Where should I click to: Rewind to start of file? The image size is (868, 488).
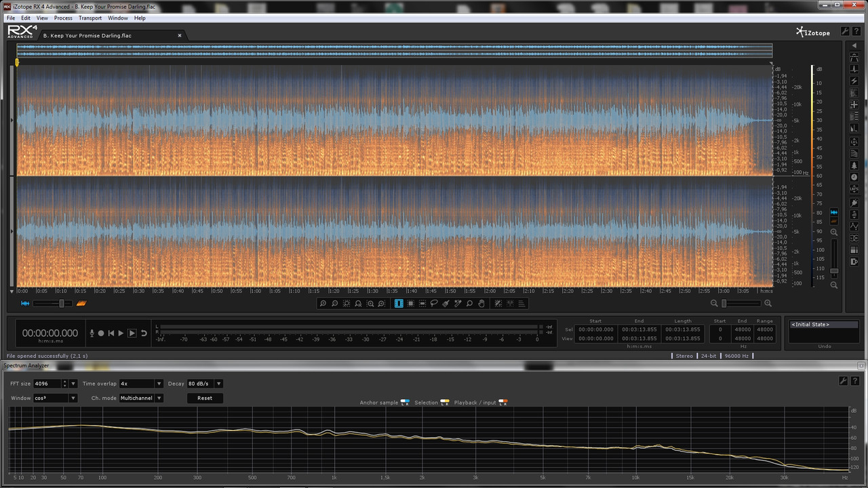pos(111,333)
